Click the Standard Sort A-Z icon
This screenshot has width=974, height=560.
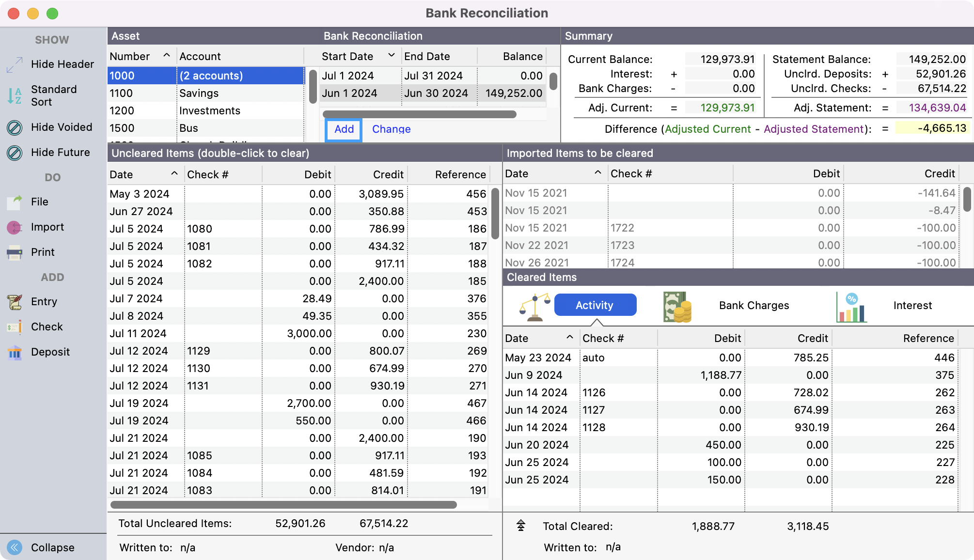coord(15,95)
